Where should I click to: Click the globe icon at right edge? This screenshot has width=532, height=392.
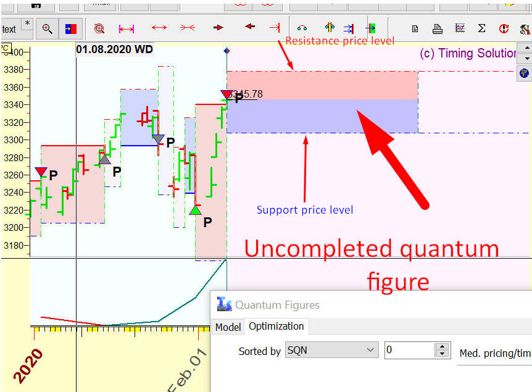click(525, 73)
